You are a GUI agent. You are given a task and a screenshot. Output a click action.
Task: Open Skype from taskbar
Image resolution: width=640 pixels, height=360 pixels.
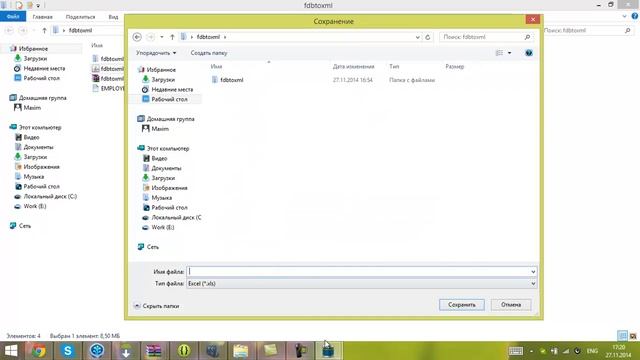[x=68, y=351]
